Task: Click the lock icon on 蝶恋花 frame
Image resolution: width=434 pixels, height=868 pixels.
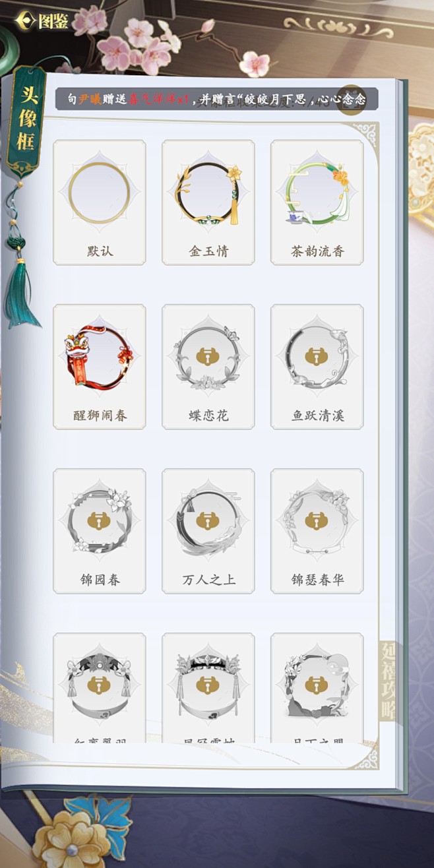Action: (x=208, y=357)
